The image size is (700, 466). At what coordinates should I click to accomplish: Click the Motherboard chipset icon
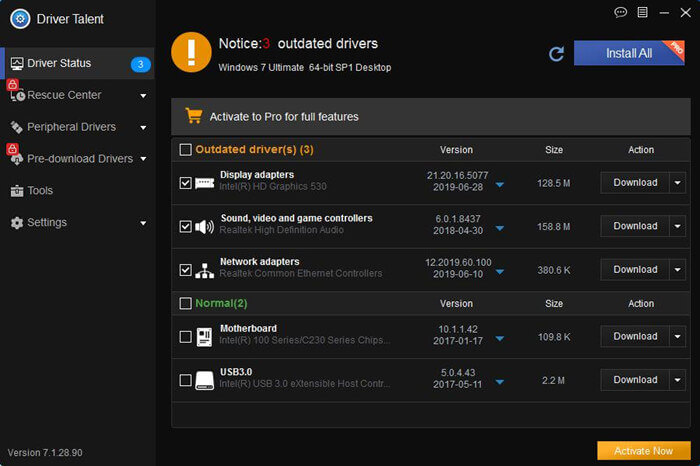pos(204,337)
